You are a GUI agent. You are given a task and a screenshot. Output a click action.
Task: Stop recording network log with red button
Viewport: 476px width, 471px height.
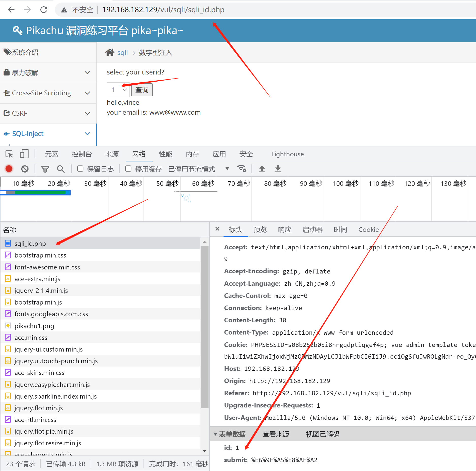[9, 169]
